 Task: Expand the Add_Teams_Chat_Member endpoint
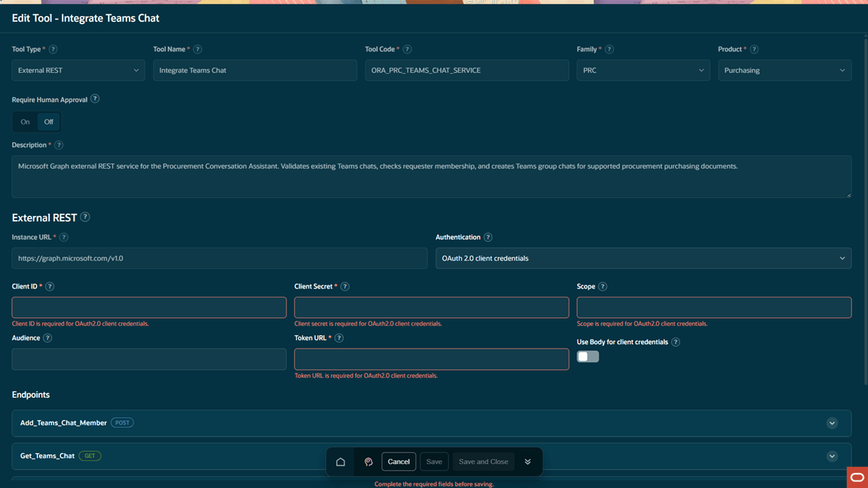coord(832,423)
